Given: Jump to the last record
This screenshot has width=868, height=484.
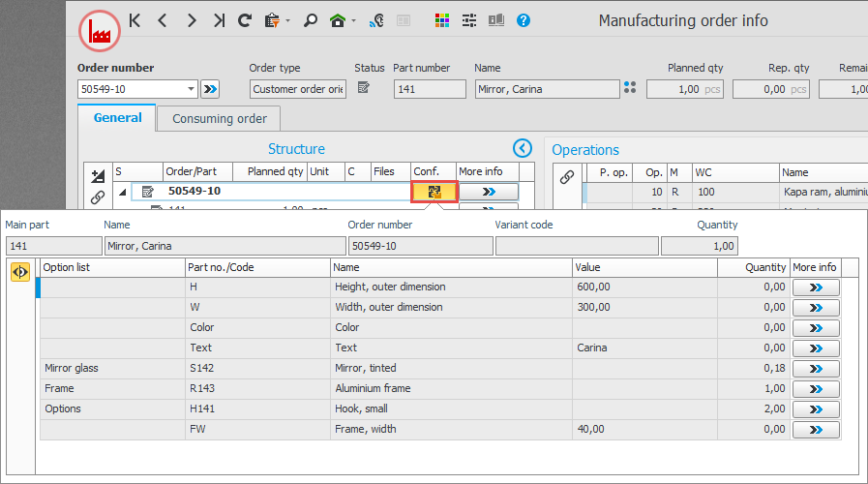Looking at the screenshot, I should [x=219, y=20].
